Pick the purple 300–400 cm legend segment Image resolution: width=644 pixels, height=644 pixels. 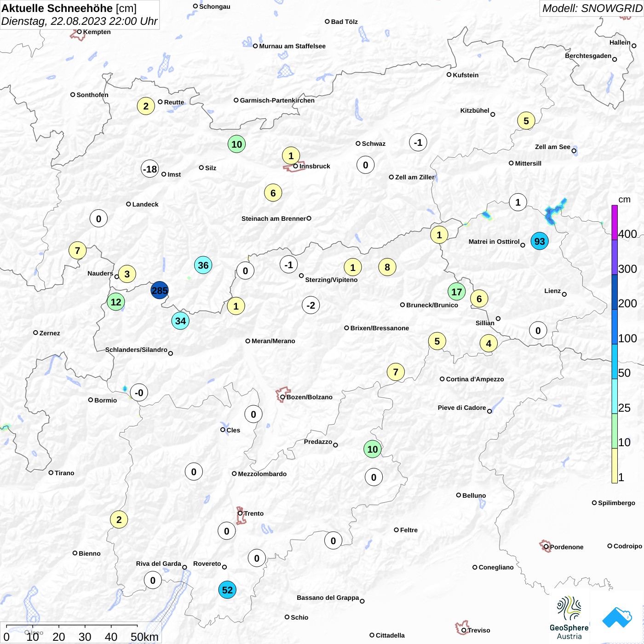[x=615, y=257]
